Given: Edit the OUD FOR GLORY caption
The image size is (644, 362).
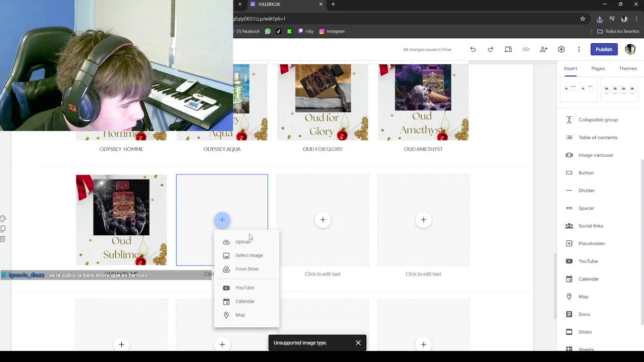Looking at the screenshot, I should coord(323,149).
